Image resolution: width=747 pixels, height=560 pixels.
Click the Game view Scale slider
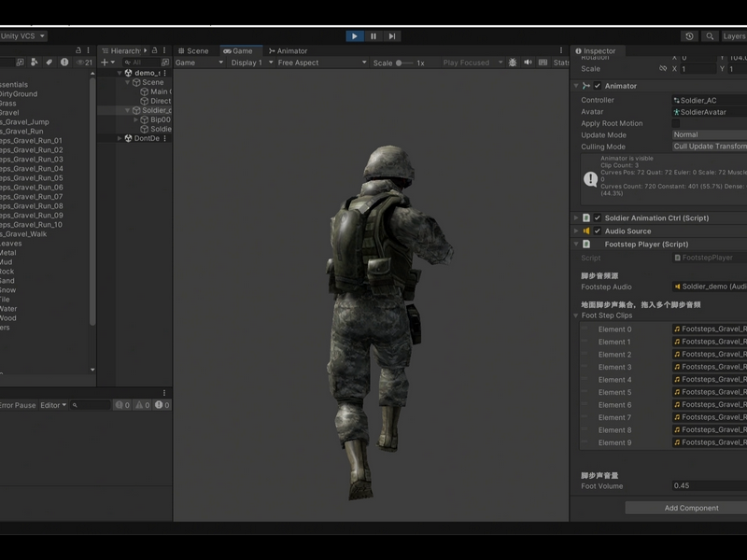(404, 63)
